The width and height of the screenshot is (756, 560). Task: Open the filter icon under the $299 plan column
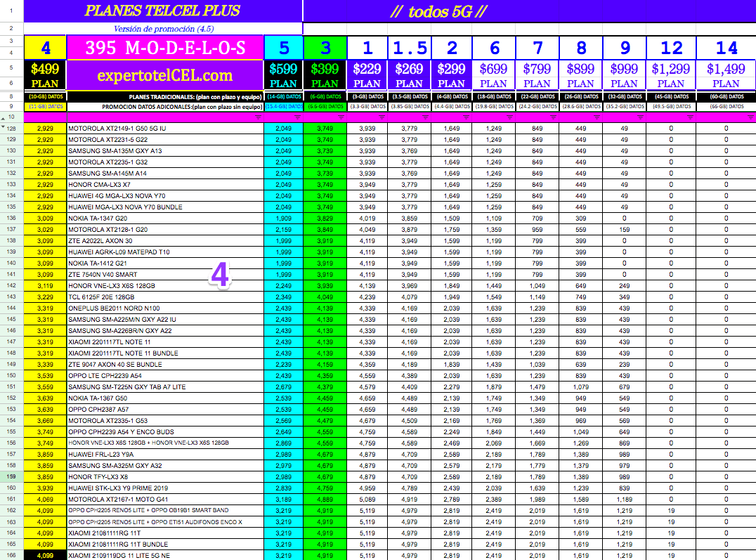tap(467, 117)
